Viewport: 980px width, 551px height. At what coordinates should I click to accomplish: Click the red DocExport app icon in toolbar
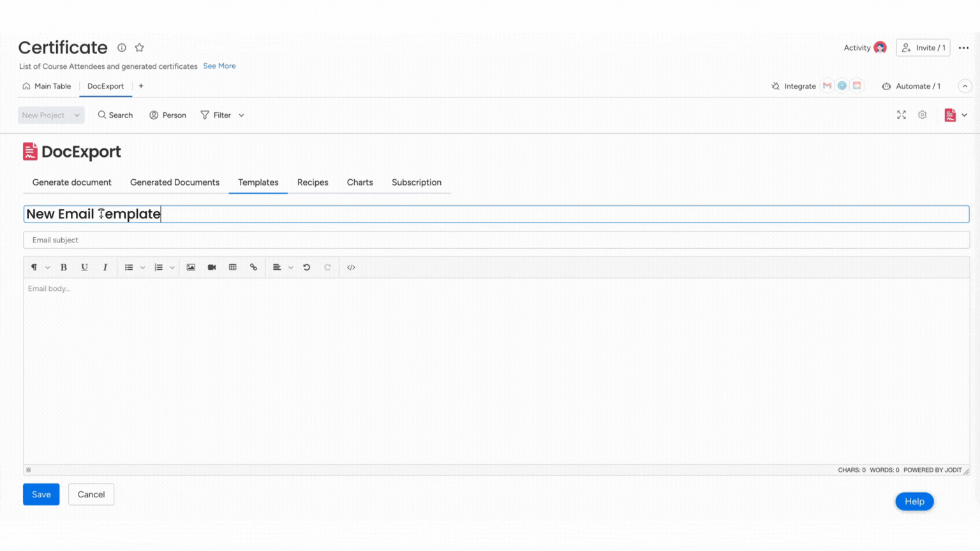tap(950, 115)
